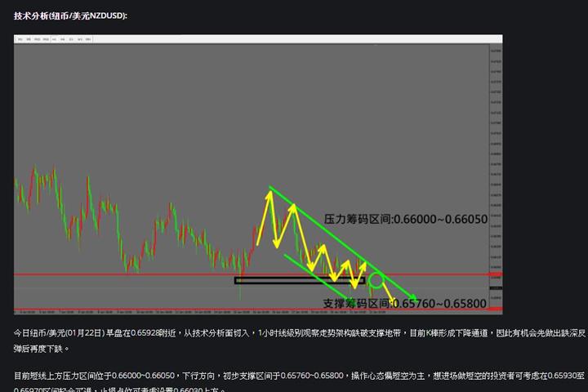Choose the H4 timeframe button
This screenshot has width=588, height=392.
(63, 39)
